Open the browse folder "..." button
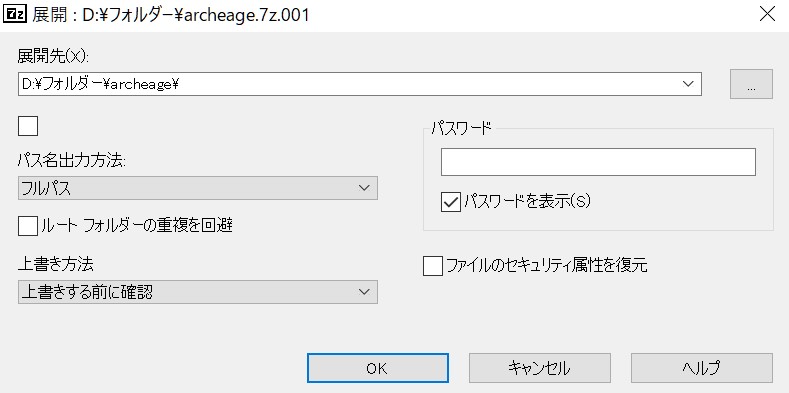The image size is (789, 393). [751, 84]
